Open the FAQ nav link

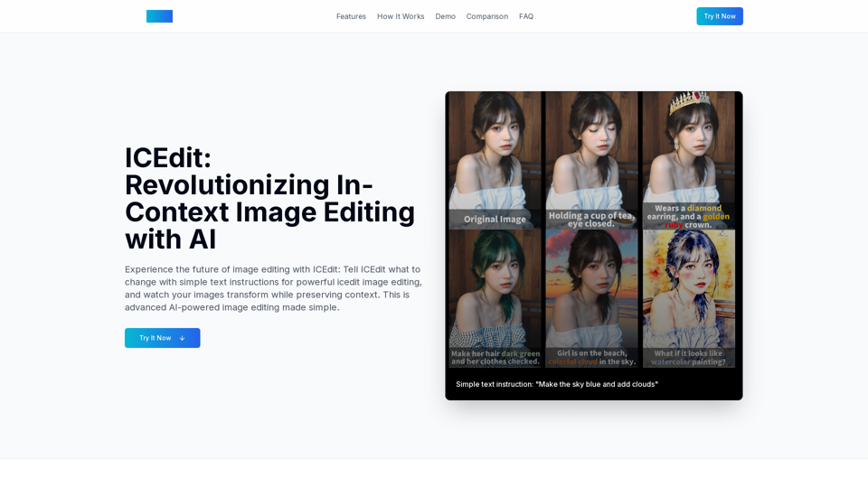click(x=526, y=16)
